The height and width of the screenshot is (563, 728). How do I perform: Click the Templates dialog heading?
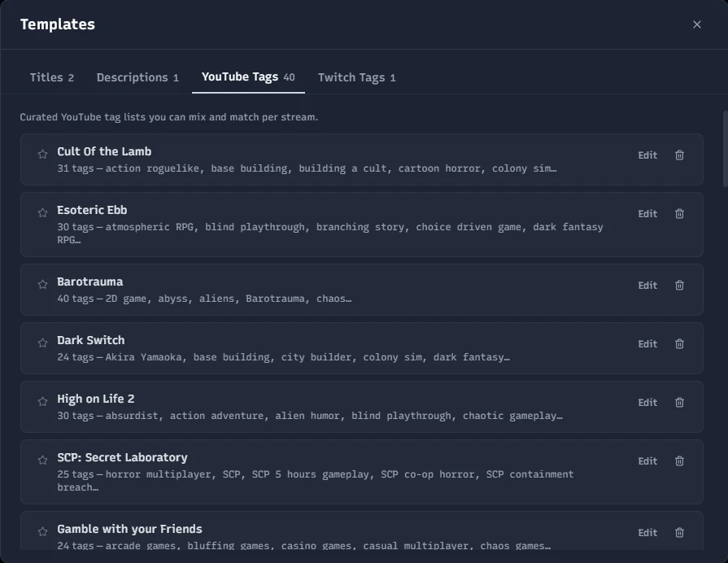click(58, 24)
